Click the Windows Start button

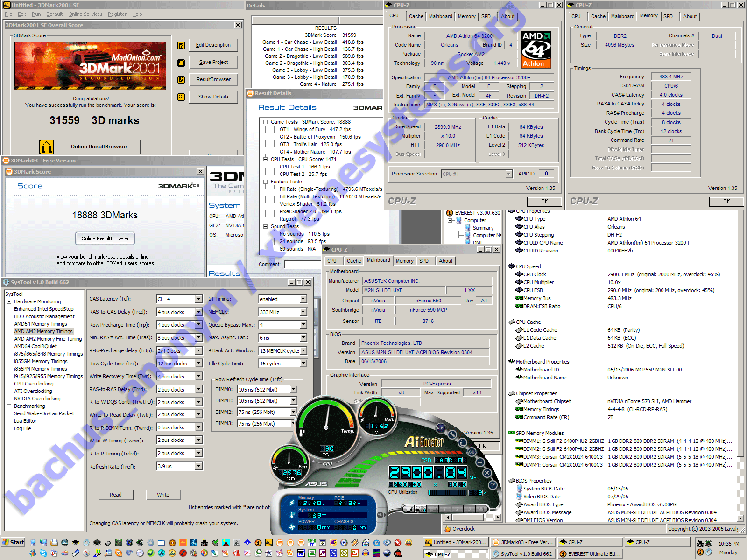pos(13,542)
